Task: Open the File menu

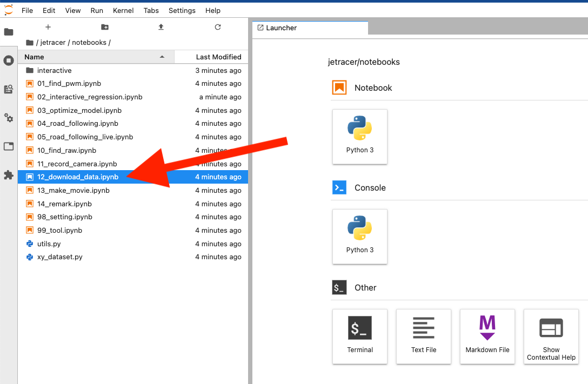Action: [27, 10]
